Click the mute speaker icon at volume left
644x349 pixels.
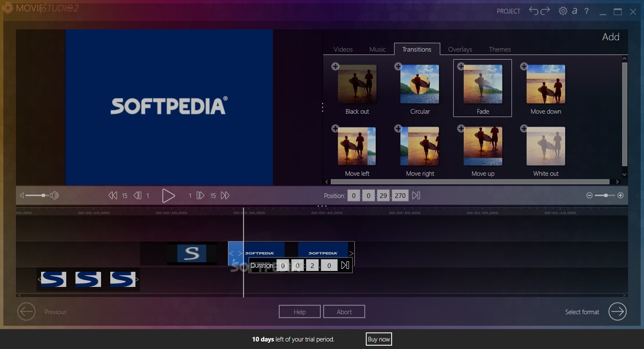pyautogui.click(x=22, y=195)
